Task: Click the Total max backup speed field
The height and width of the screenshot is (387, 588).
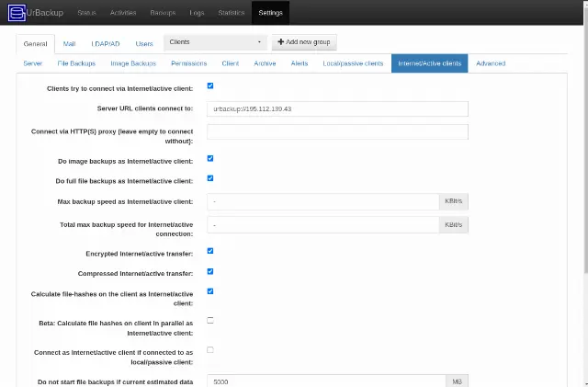Action: [x=322, y=225]
